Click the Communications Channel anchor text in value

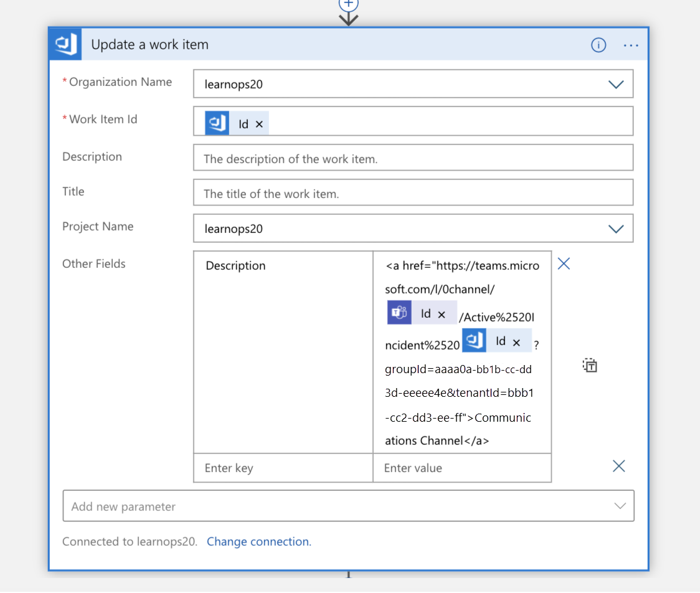tap(458, 429)
